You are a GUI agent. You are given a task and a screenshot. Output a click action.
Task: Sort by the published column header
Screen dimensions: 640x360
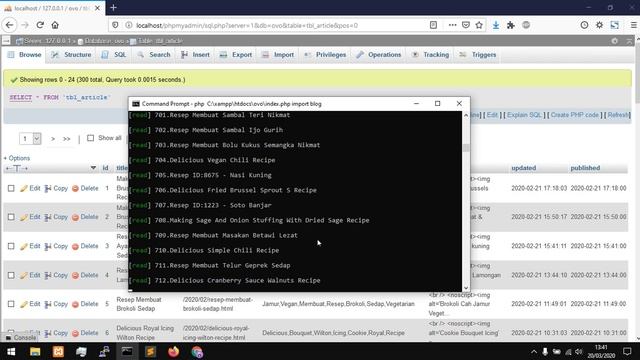pos(585,168)
